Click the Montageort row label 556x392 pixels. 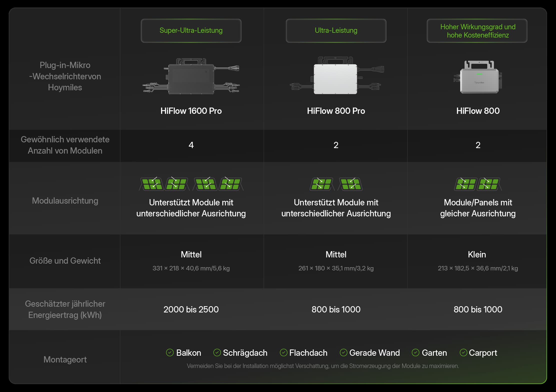point(65,359)
